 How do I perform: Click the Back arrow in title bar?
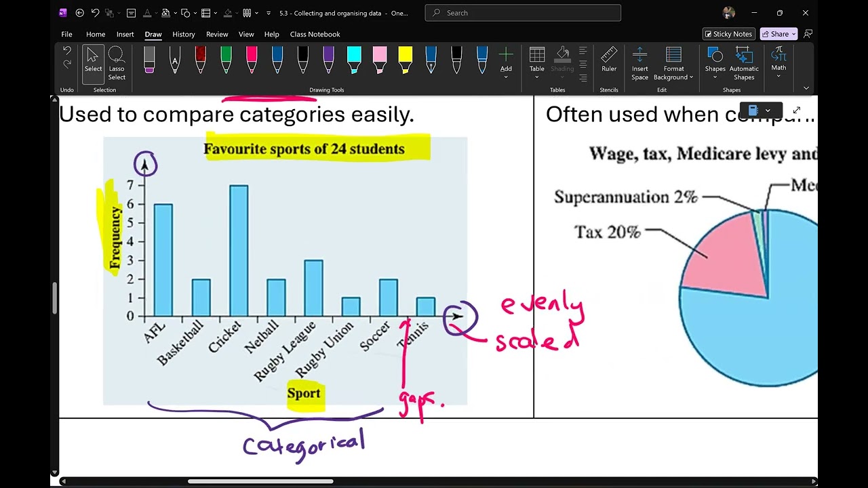[x=79, y=13]
